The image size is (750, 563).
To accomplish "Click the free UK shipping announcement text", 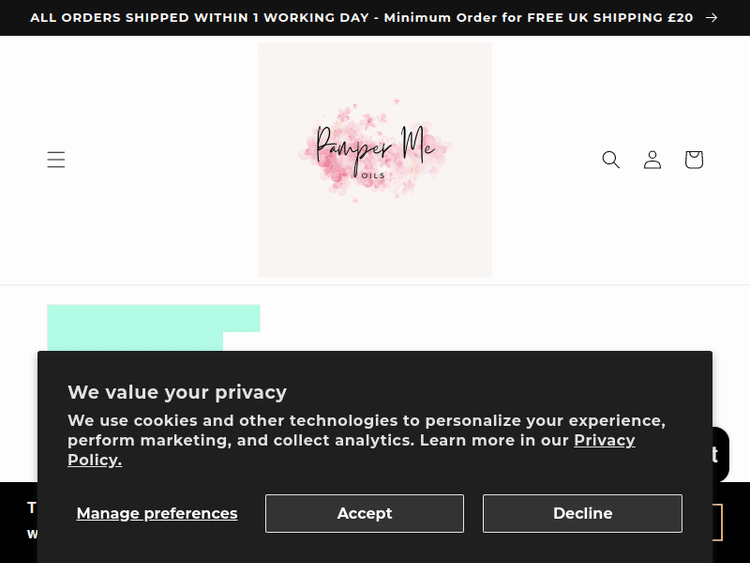I will tap(361, 18).
